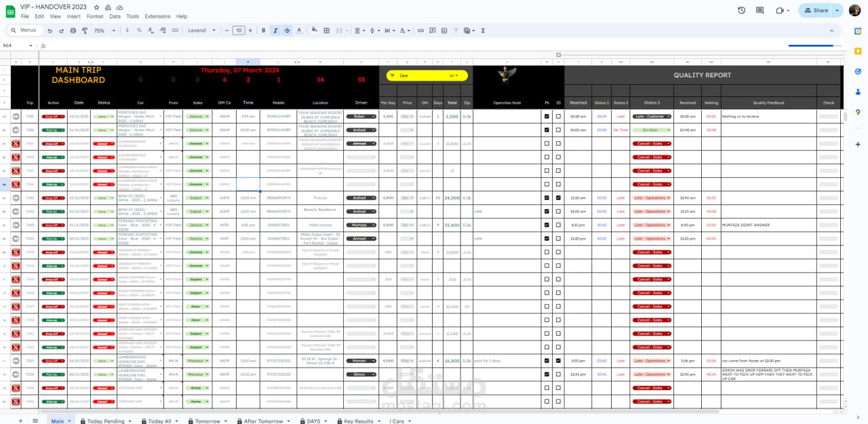868x424 pixels.
Task: Click the Share button
Action: [x=816, y=10]
